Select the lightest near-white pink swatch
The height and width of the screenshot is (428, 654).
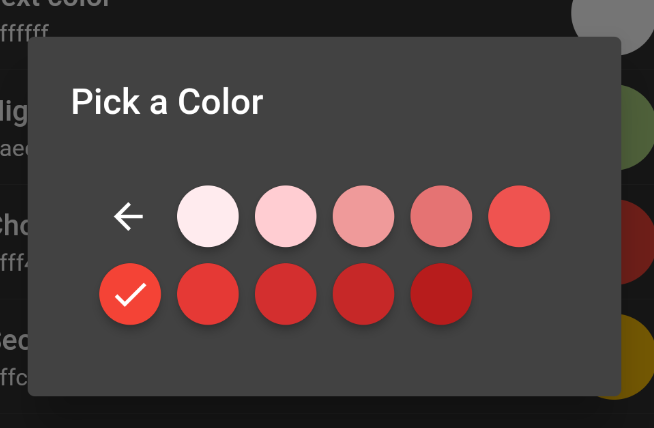click(x=208, y=216)
